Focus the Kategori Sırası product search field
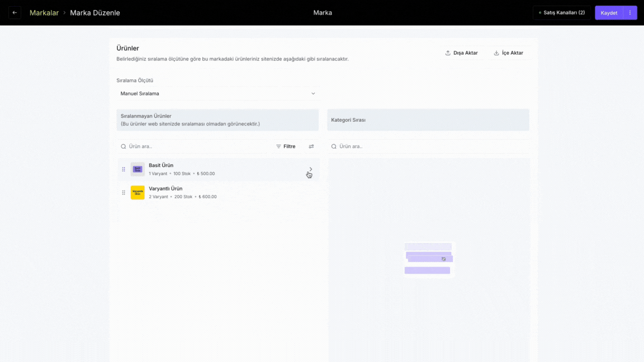Screen dimensions: 644x362 (428, 146)
